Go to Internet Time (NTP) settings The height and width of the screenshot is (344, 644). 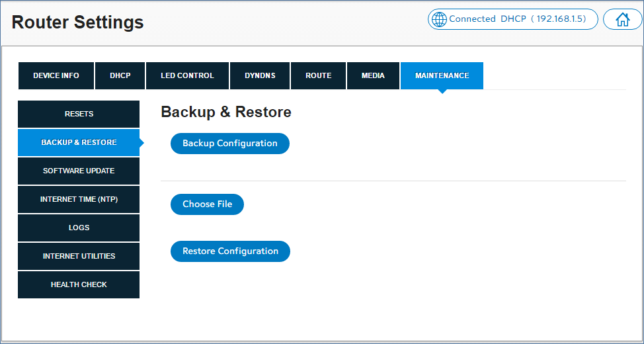79,199
